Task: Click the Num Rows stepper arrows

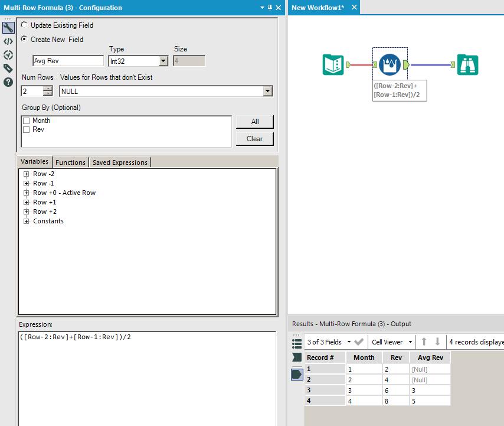Action: coord(48,91)
